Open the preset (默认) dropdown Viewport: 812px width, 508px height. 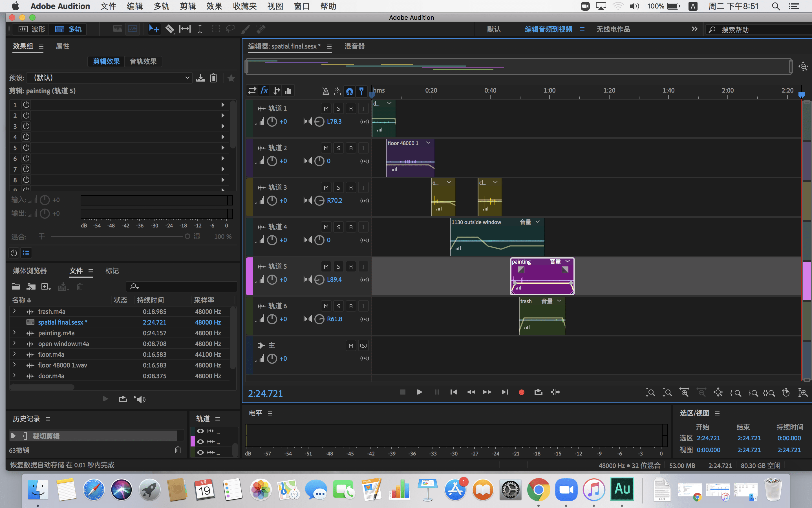pyautogui.click(x=109, y=78)
